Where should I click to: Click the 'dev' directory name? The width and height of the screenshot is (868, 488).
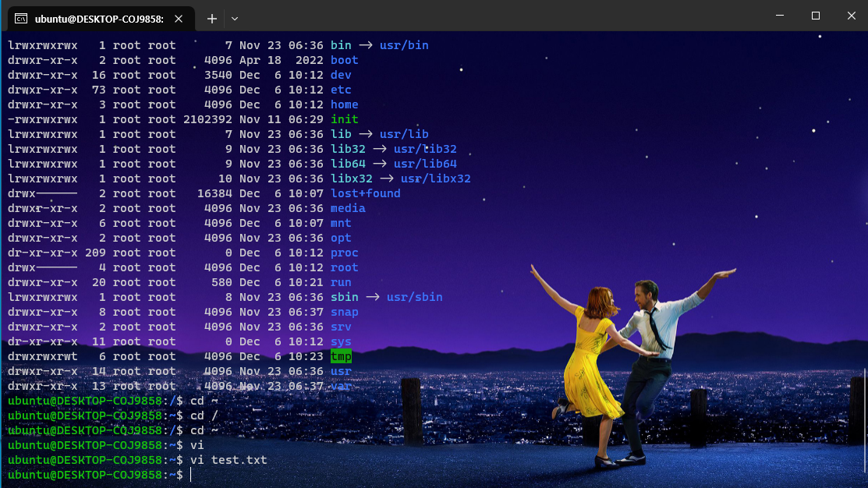click(x=341, y=75)
